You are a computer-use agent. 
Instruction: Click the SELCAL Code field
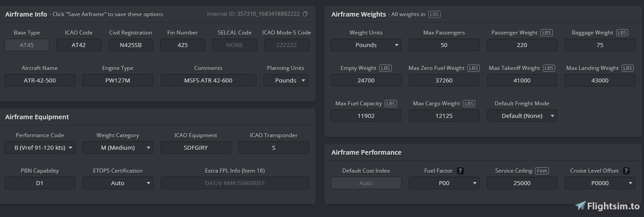[x=235, y=45]
